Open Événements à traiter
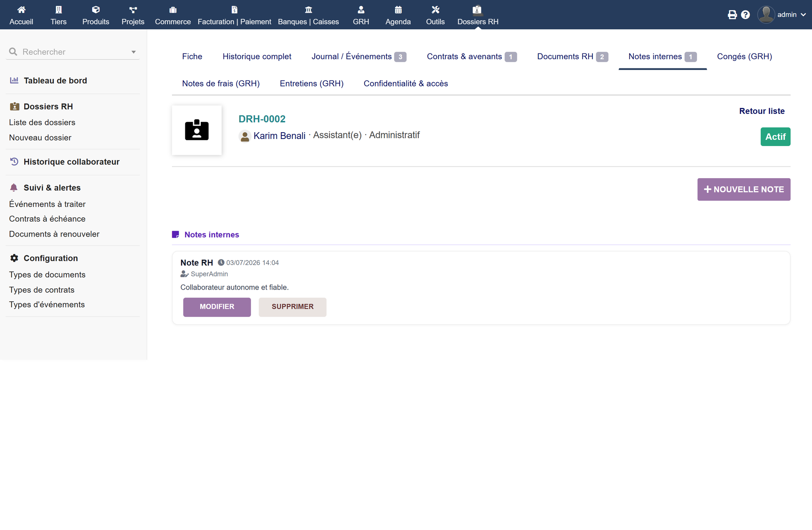This screenshot has width=812, height=530. 47,204
